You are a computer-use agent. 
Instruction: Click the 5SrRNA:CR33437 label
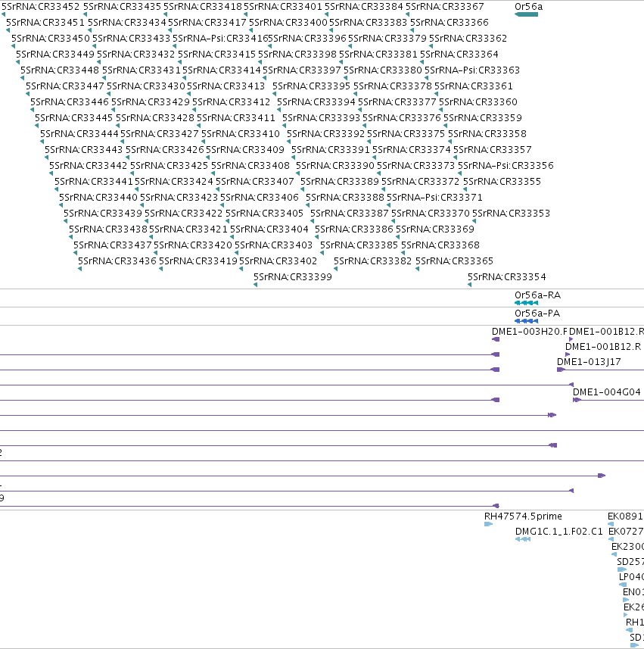pyautogui.click(x=113, y=245)
